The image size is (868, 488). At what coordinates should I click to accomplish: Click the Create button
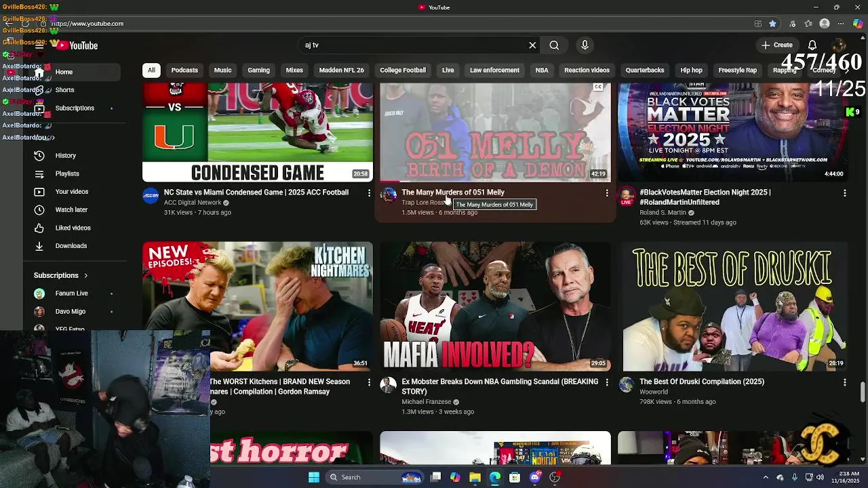pyautogui.click(x=776, y=45)
